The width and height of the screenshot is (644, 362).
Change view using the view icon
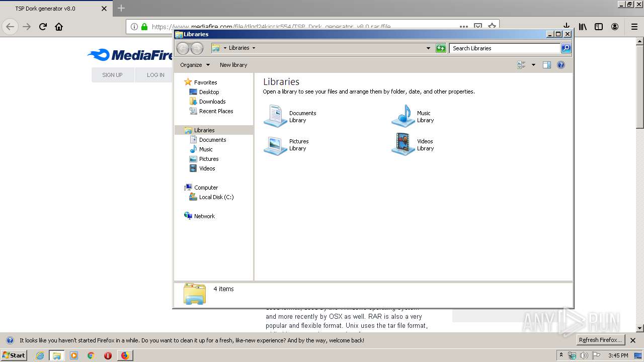521,65
